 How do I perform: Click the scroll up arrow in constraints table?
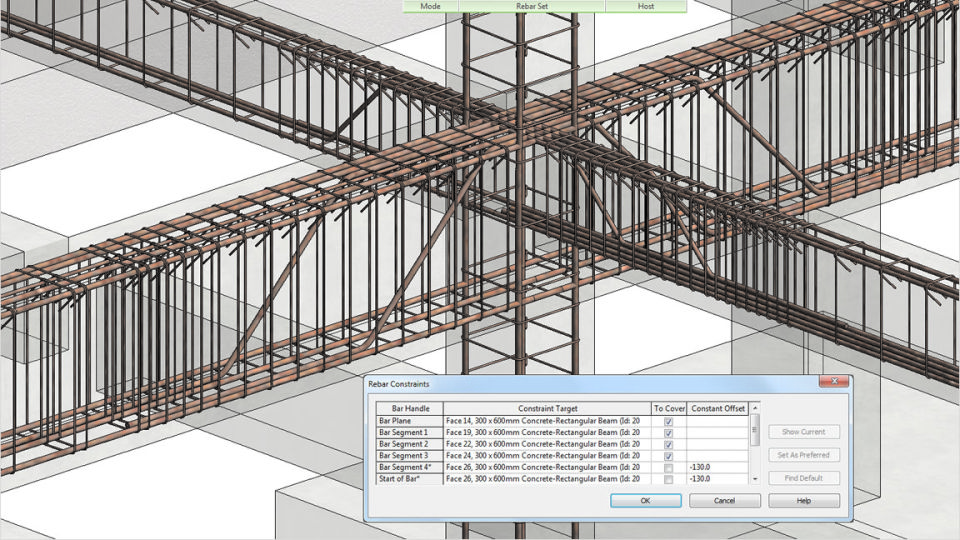754,408
